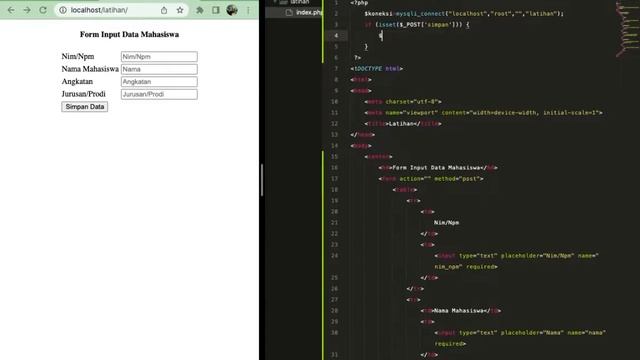Click the Angkatan form label
The width and height of the screenshot is (640, 360).
[x=77, y=81]
